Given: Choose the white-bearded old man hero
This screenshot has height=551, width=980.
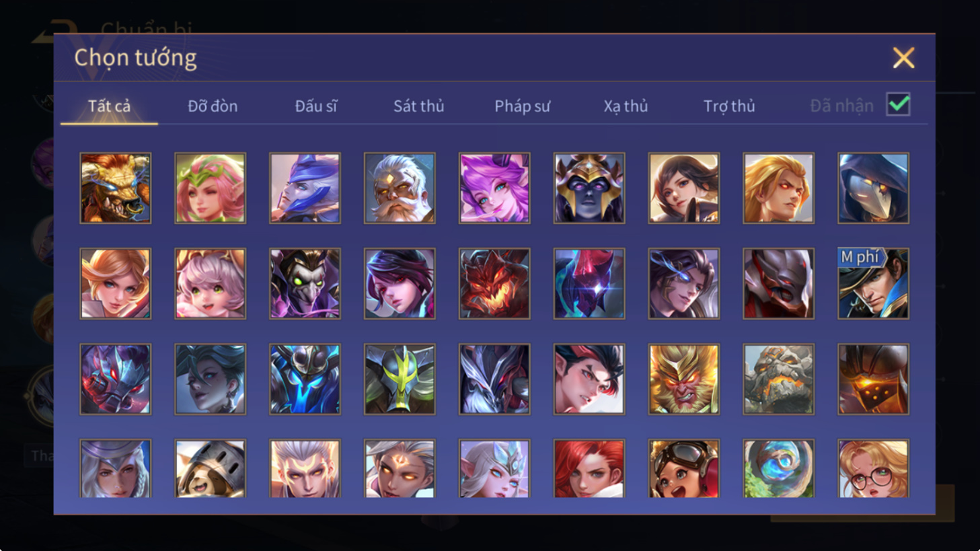Looking at the screenshot, I should pos(400,188).
